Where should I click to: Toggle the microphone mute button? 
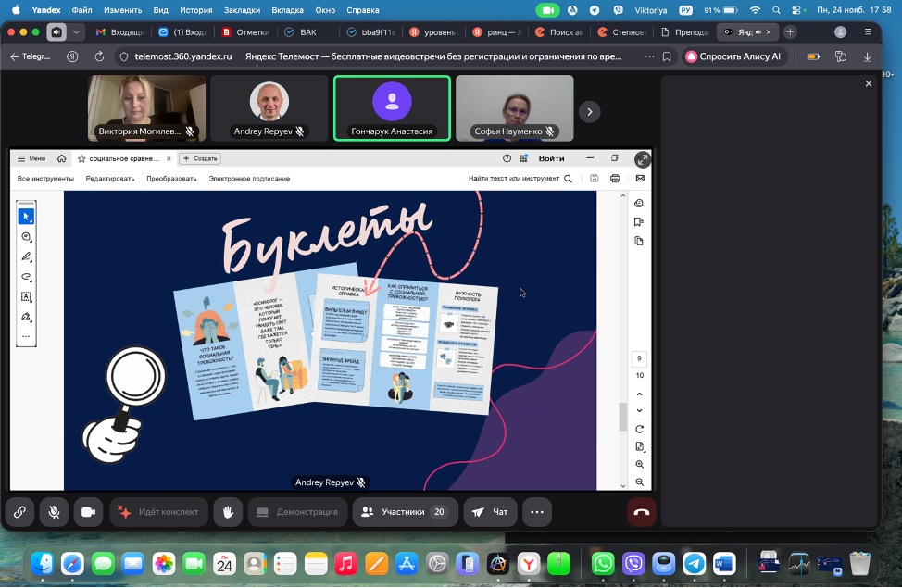tap(54, 511)
